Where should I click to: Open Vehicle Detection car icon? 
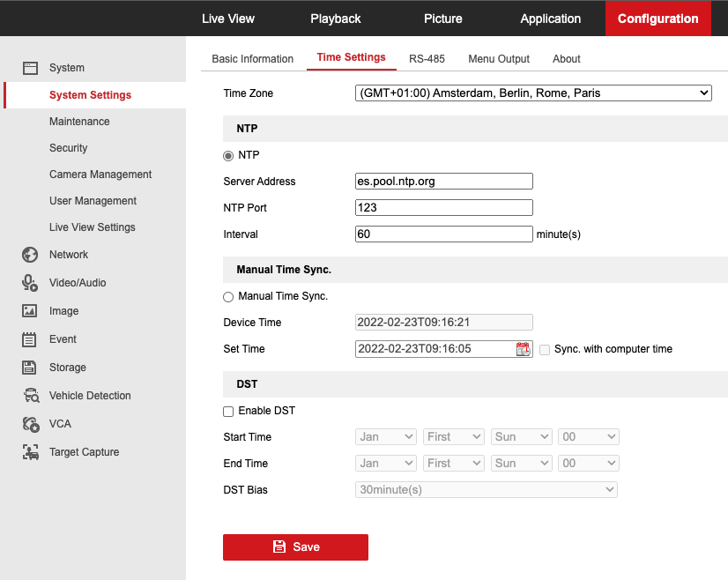tap(31, 396)
